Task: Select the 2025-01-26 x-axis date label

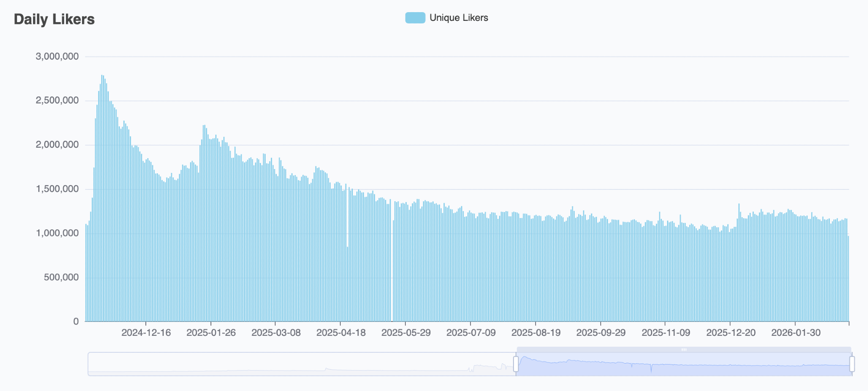Action: pos(211,333)
